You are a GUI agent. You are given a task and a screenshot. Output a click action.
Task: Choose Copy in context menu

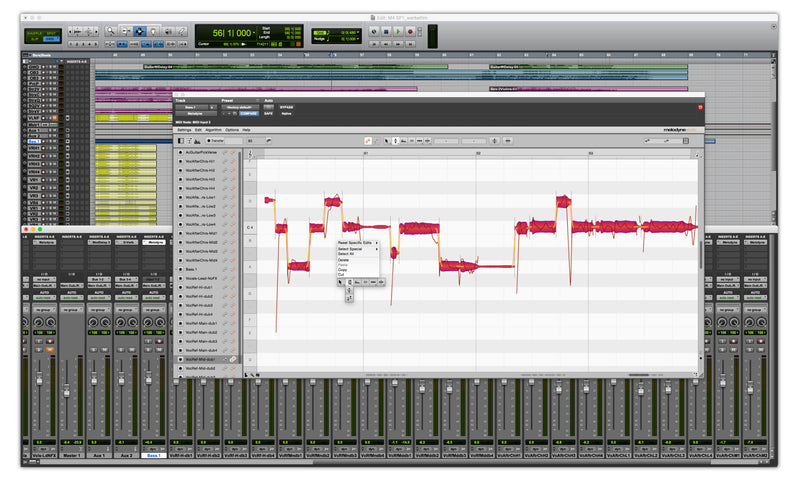click(342, 269)
